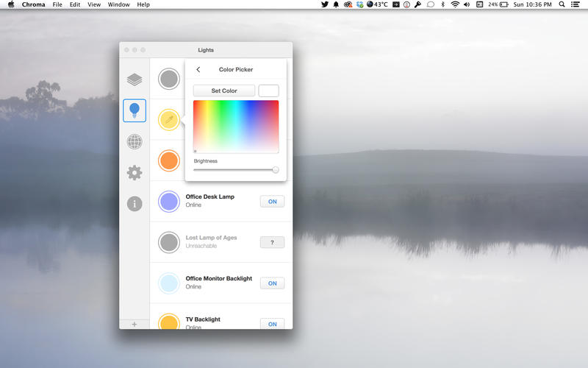This screenshot has height=368, width=588.
Task: Open the info sidebar icon
Action: click(x=135, y=204)
